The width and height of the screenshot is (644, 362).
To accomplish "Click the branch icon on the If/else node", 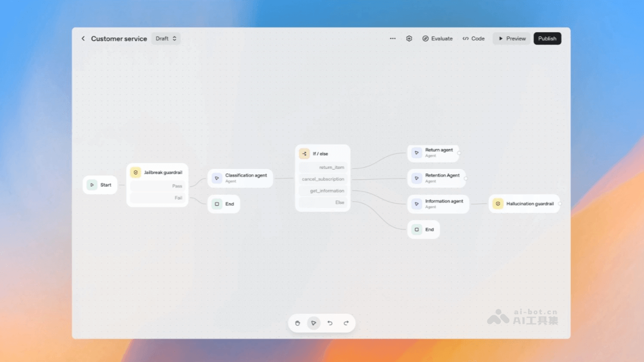I will [x=304, y=153].
